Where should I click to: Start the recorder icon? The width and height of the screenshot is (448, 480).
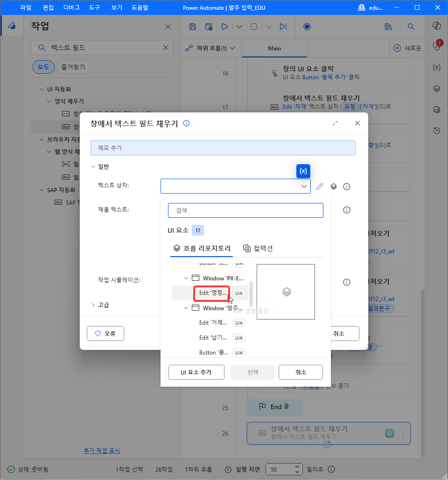(x=307, y=27)
